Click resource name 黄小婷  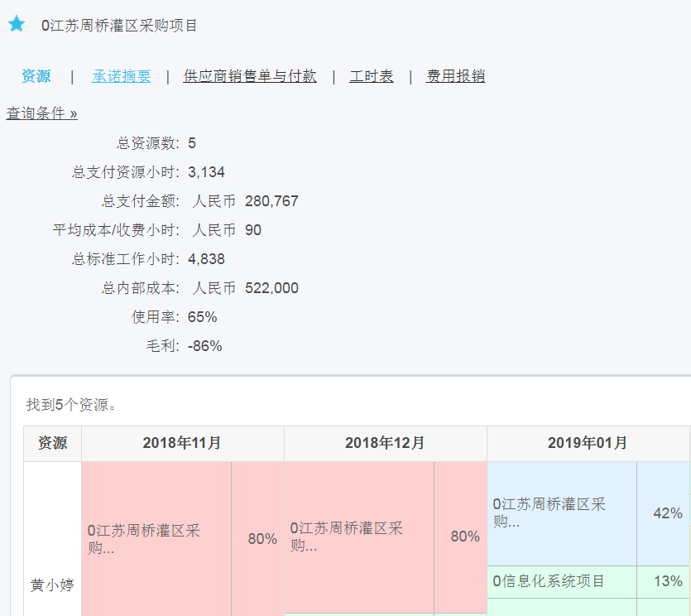click(52, 585)
